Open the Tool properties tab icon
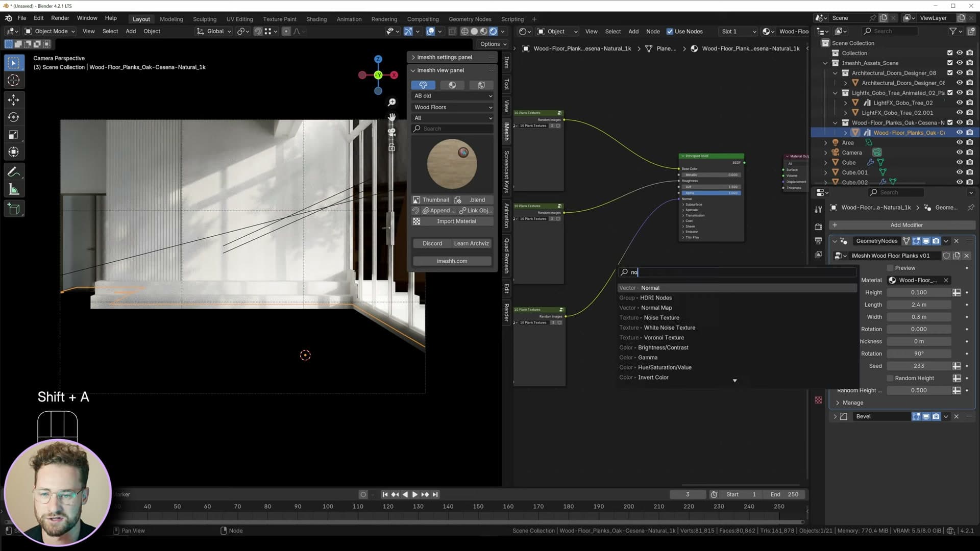The width and height of the screenshot is (980, 551). tap(818, 209)
